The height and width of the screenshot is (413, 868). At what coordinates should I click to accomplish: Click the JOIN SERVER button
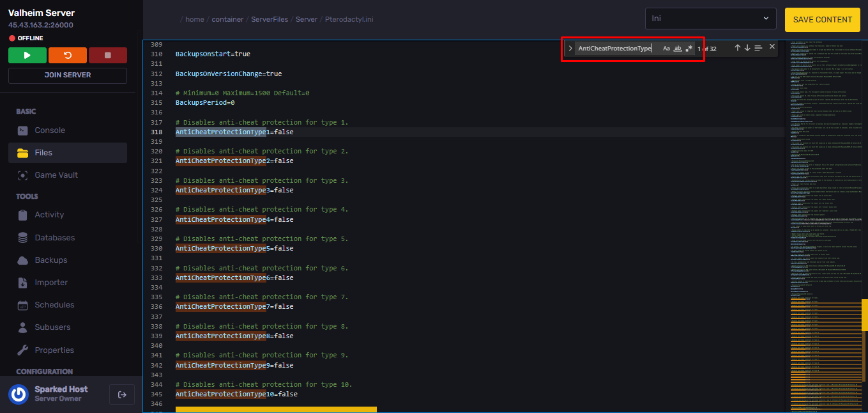(68, 75)
